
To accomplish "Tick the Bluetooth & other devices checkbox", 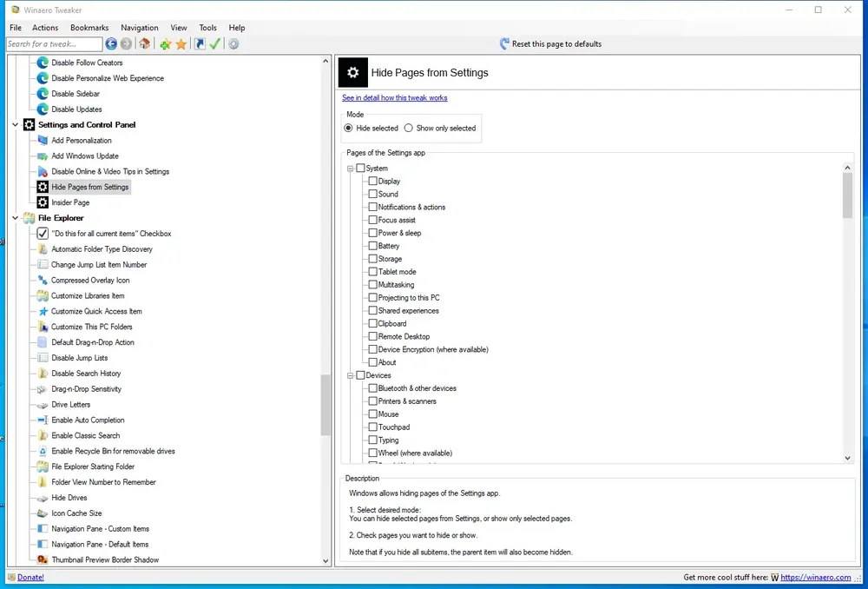I will 372,388.
